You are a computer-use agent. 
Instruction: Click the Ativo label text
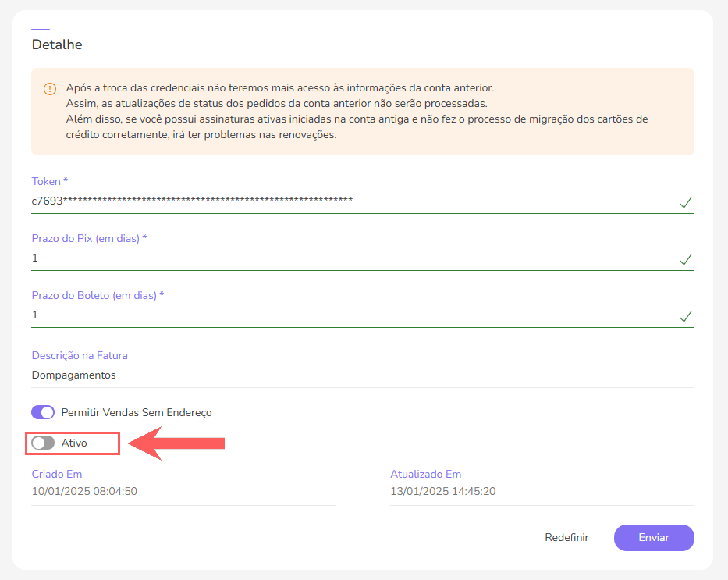(74, 443)
